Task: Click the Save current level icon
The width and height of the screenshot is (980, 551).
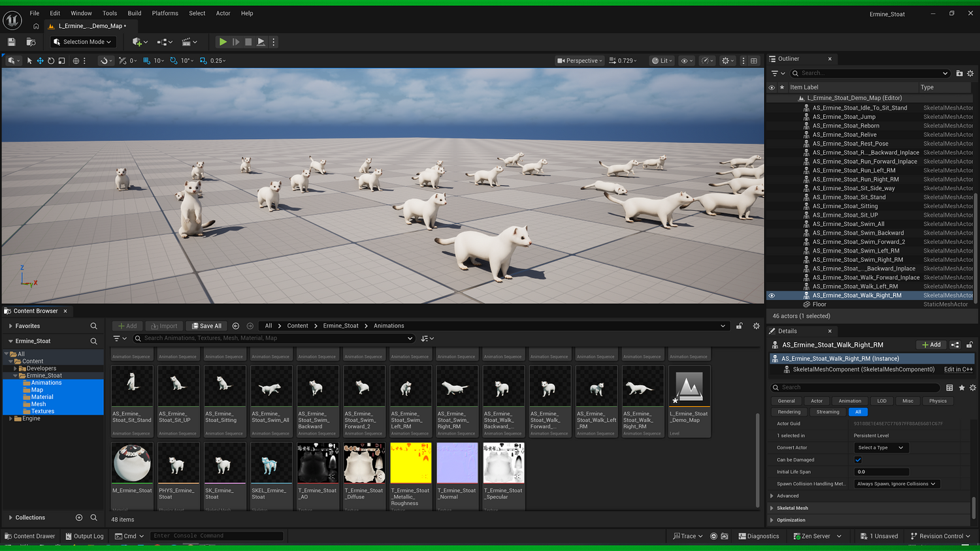Action: [11, 42]
